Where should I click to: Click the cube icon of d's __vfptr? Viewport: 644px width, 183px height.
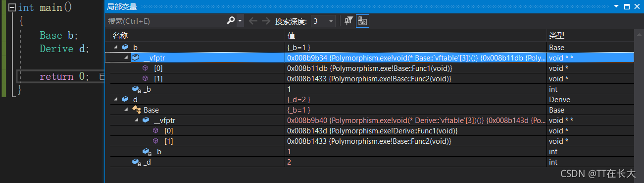pyautogui.click(x=146, y=120)
